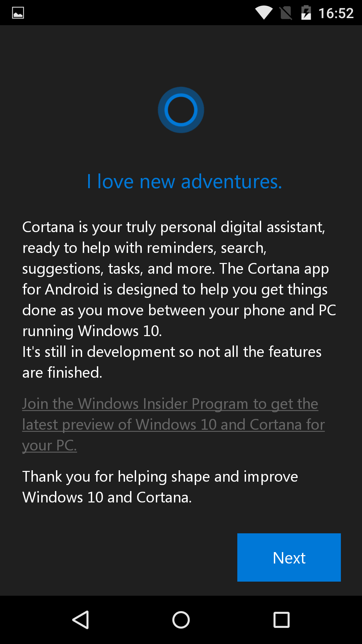Select the "I love new adventures." heading
Screen dimensions: 362x644
184,181
